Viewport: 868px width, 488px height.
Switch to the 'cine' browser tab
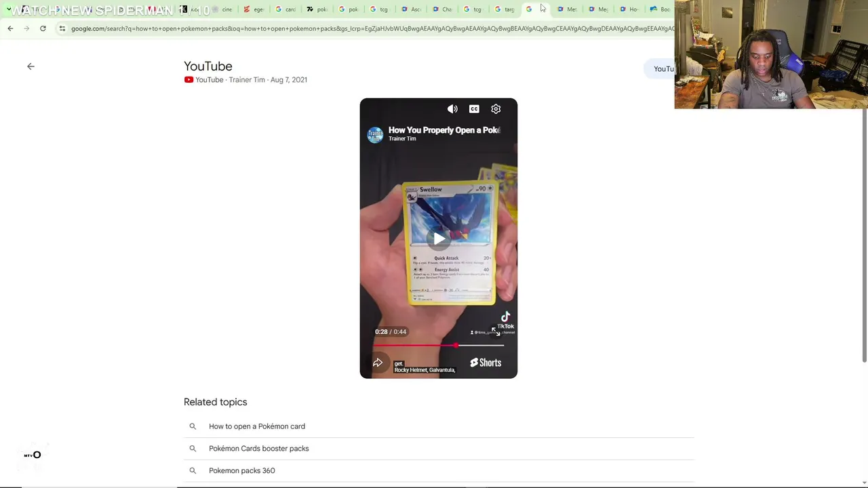click(223, 9)
